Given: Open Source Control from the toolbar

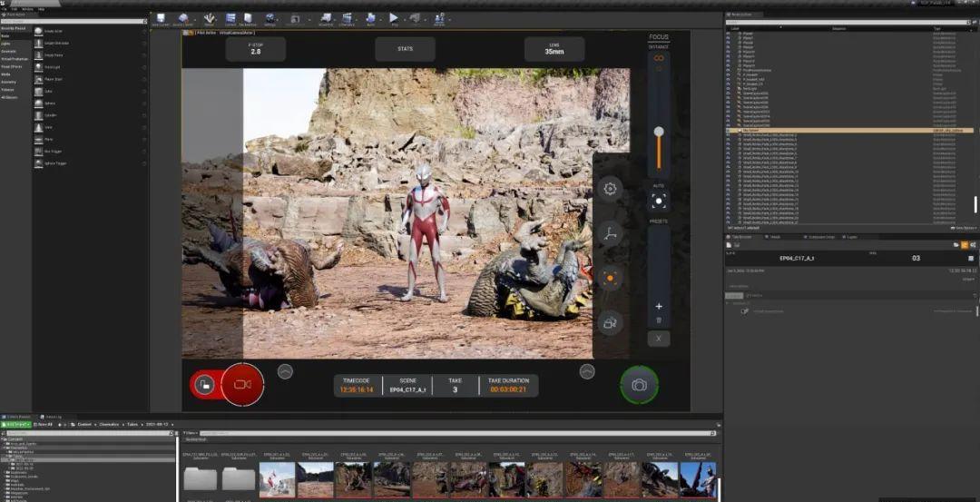Looking at the screenshot, I should [183, 19].
